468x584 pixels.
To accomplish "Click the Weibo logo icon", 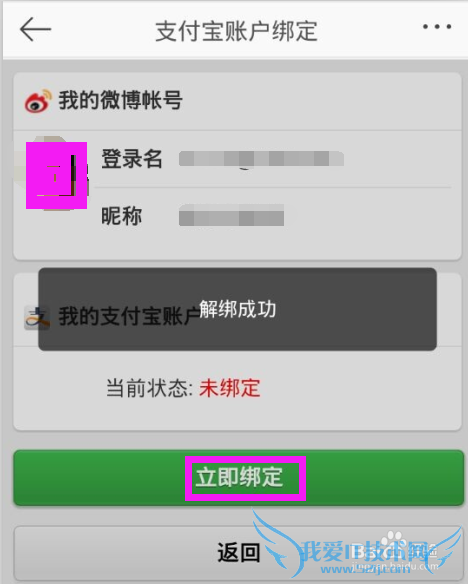I will [38, 101].
